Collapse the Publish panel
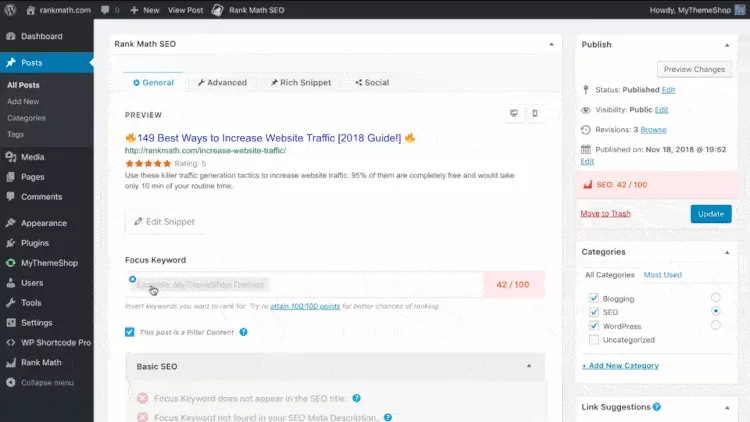The image size is (750, 422). (x=727, y=45)
